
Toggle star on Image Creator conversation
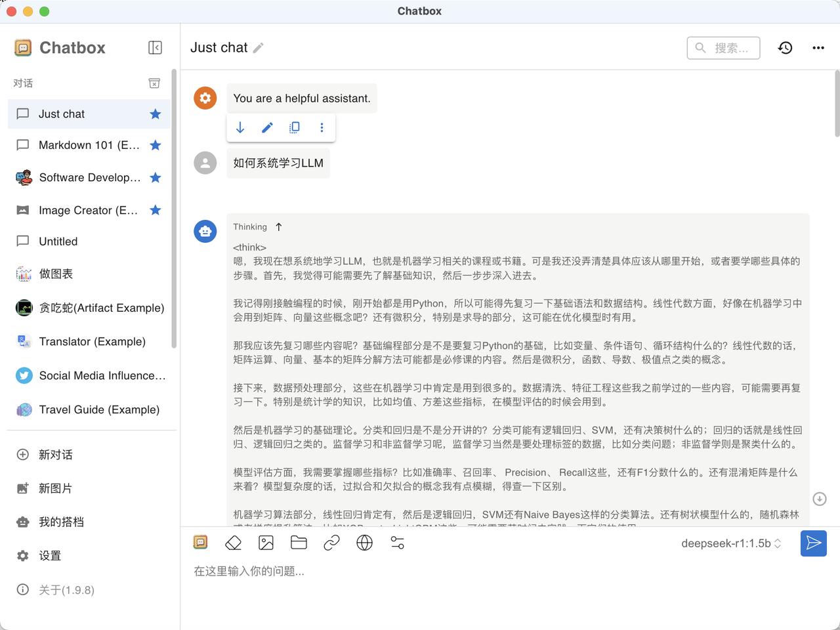156,210
